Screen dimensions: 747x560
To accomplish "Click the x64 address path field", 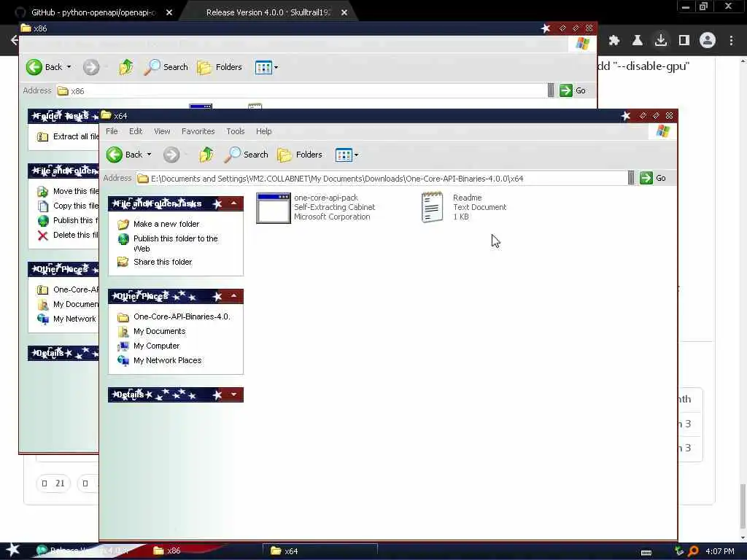I will tap(381, 179).
